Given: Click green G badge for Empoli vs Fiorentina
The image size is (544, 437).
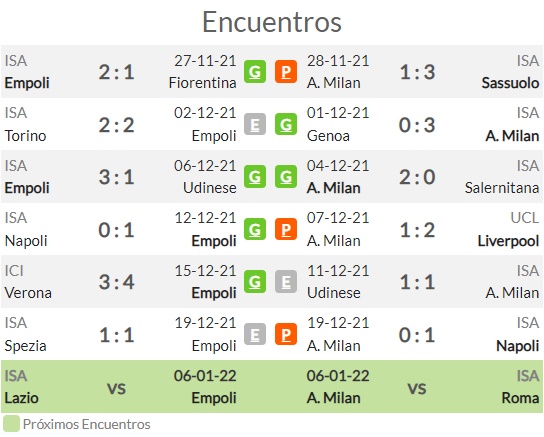Looking at the screenshot, I should [x=255, y=72].
